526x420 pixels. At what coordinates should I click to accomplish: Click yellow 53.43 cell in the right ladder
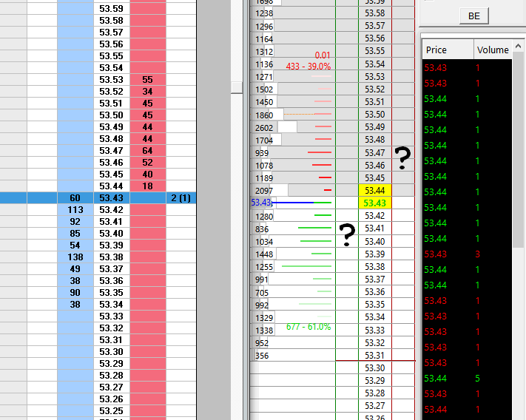[x=374, y=203]
